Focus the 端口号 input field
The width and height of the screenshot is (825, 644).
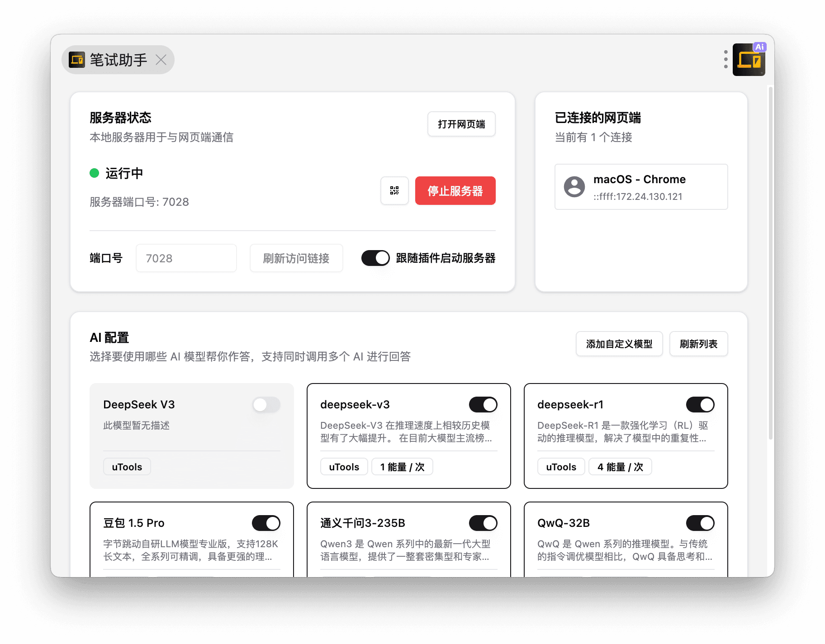186,258
